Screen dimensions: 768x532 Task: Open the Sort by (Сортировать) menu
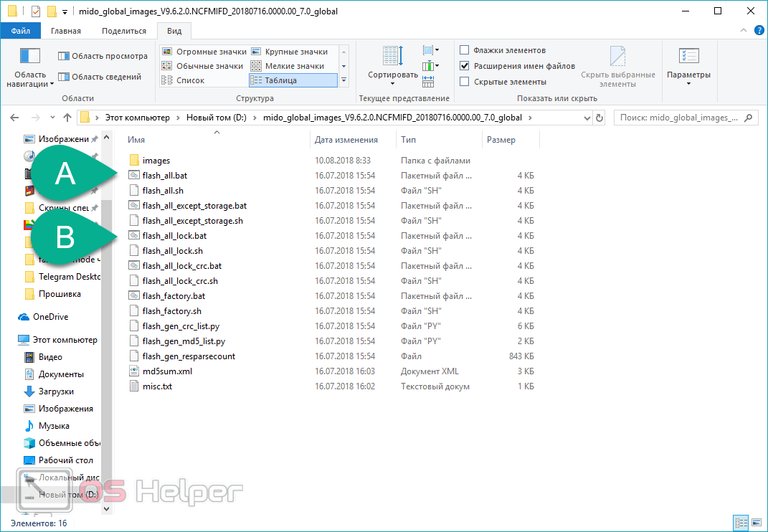click(x=393, y=66)
